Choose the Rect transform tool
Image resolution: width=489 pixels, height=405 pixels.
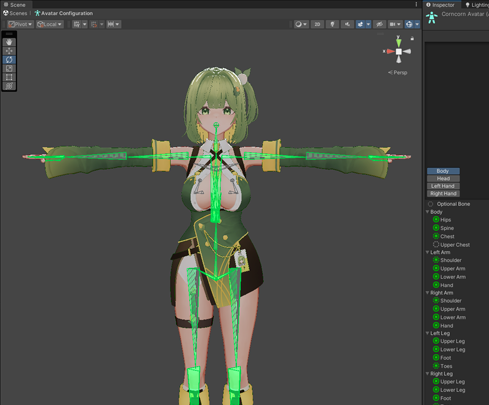(9, 77)
